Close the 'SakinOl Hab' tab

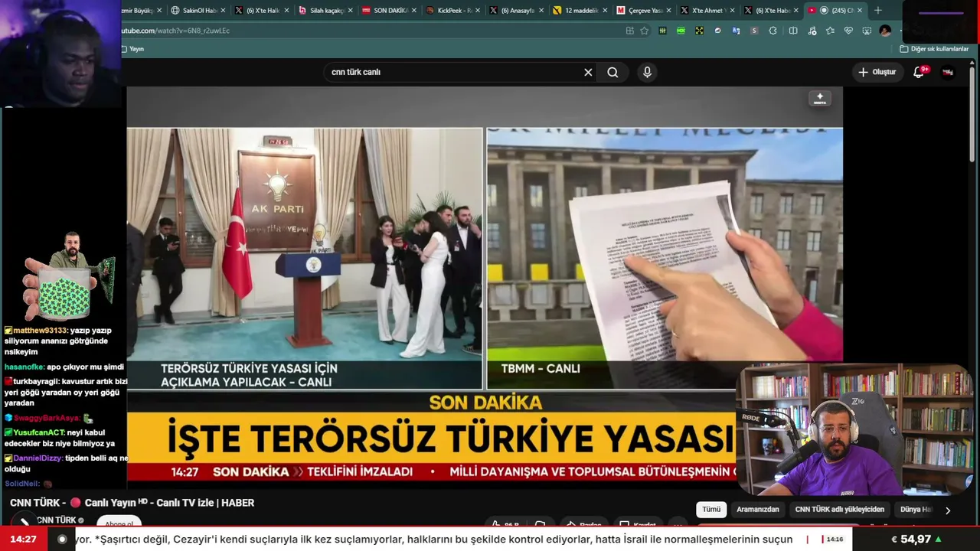tap(223, 11)
